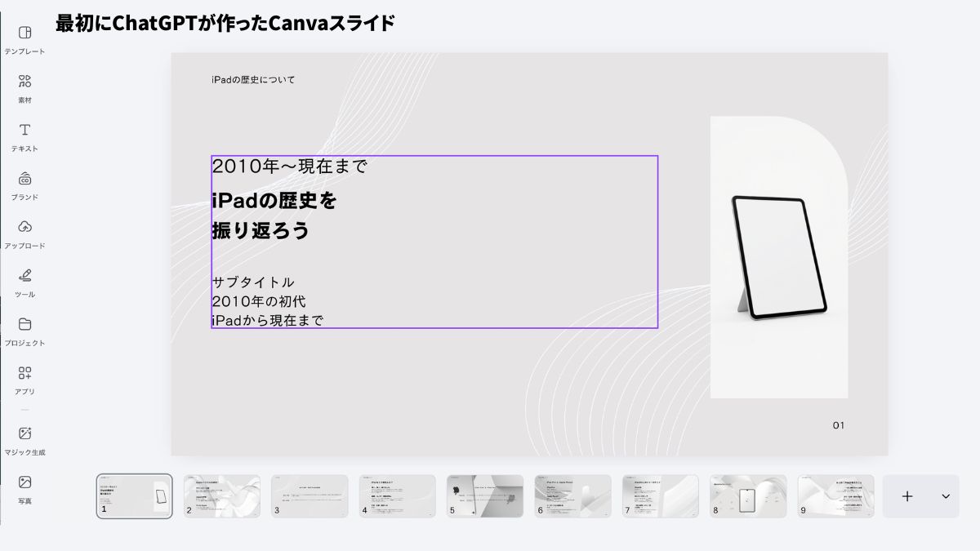Open the プロジェクト (Projects) folder
Screen dimensions: 980x551
click(24, 331)
